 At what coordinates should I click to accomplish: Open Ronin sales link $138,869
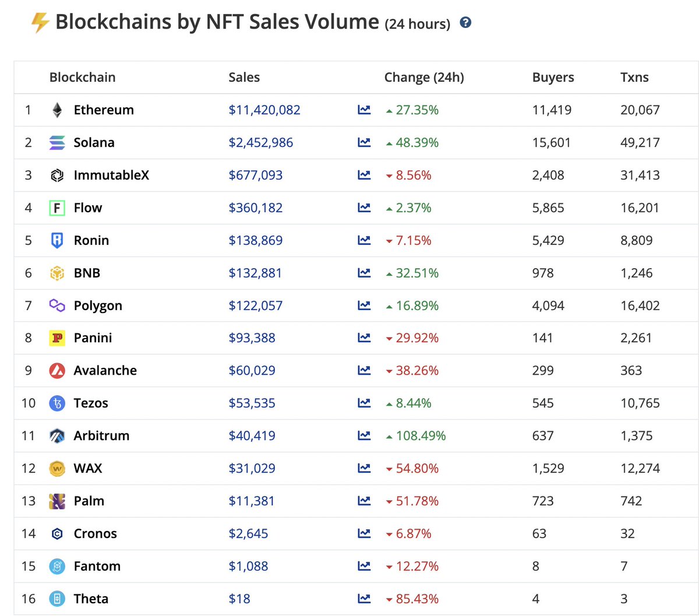coord(256,241)
